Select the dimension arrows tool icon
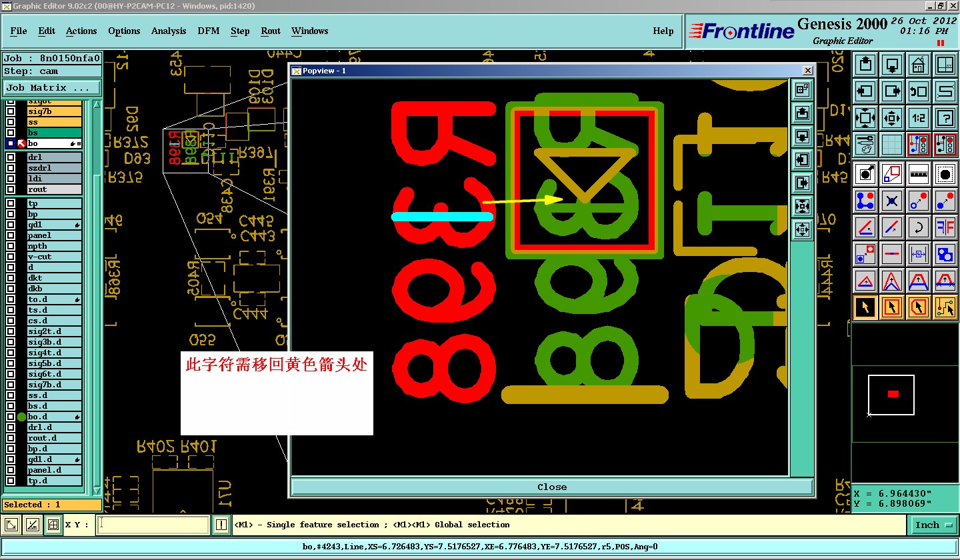Viewport: 960px width, 560px height. tap(919, 254)
